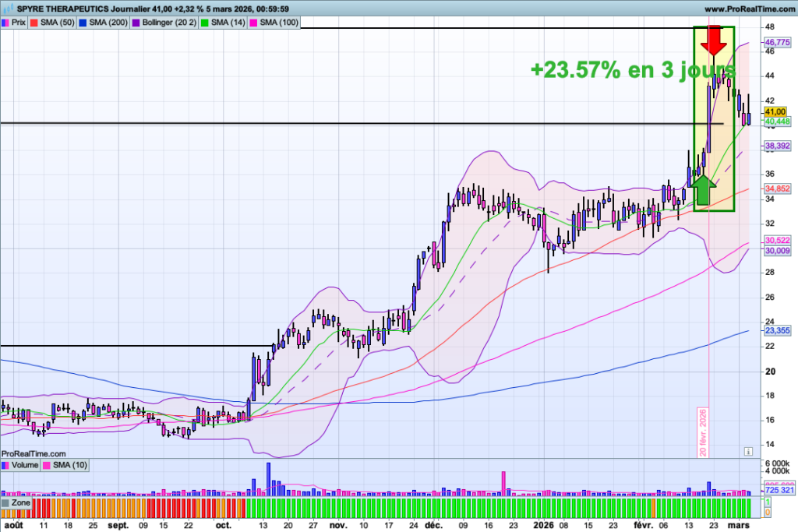Open the Bollinger (20 2) indicator settings
Screen dimensions: 798x532
[x=166, y=23]
